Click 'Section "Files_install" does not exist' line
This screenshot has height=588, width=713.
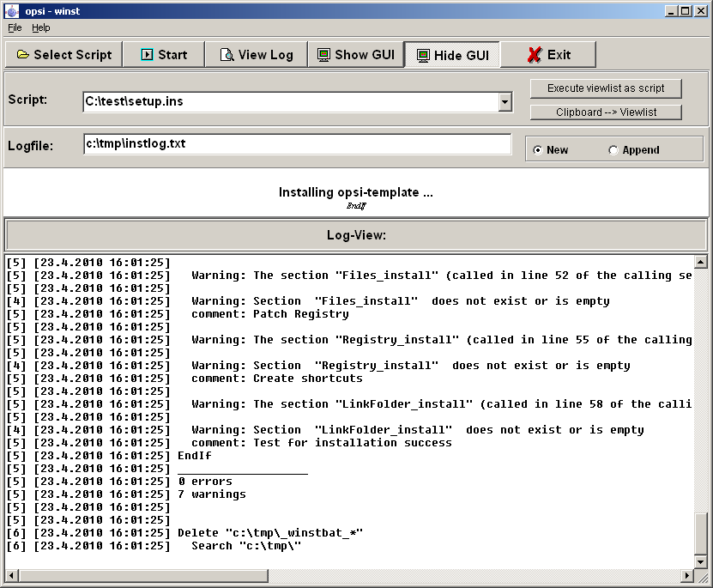click(400, 301)
